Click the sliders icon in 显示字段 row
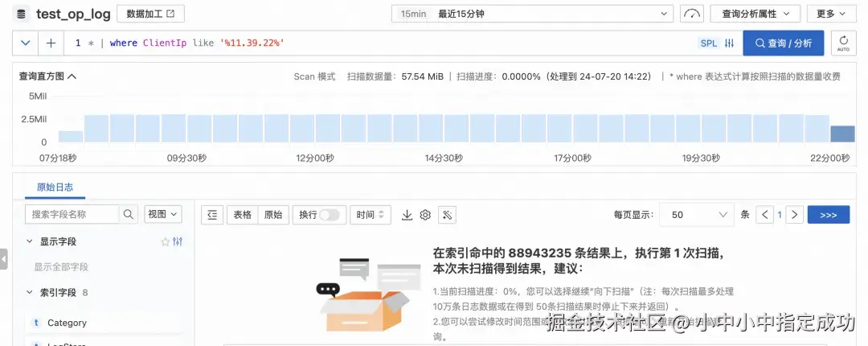The width and height of the screenshot is (868, 346). tap(178, 241)
